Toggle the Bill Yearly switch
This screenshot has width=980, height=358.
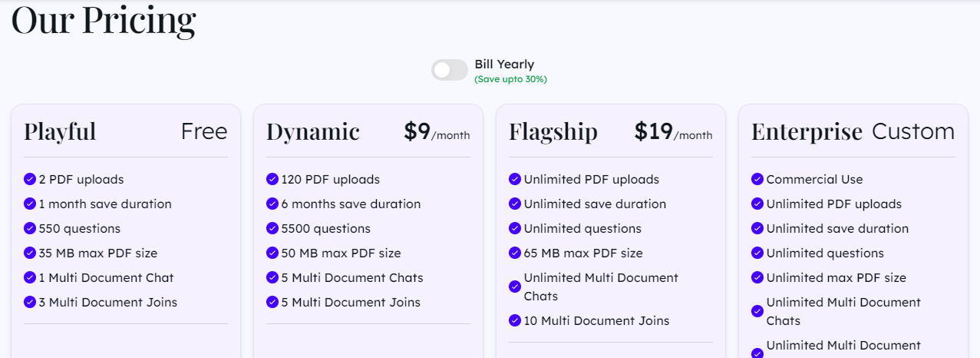point(450,70)
